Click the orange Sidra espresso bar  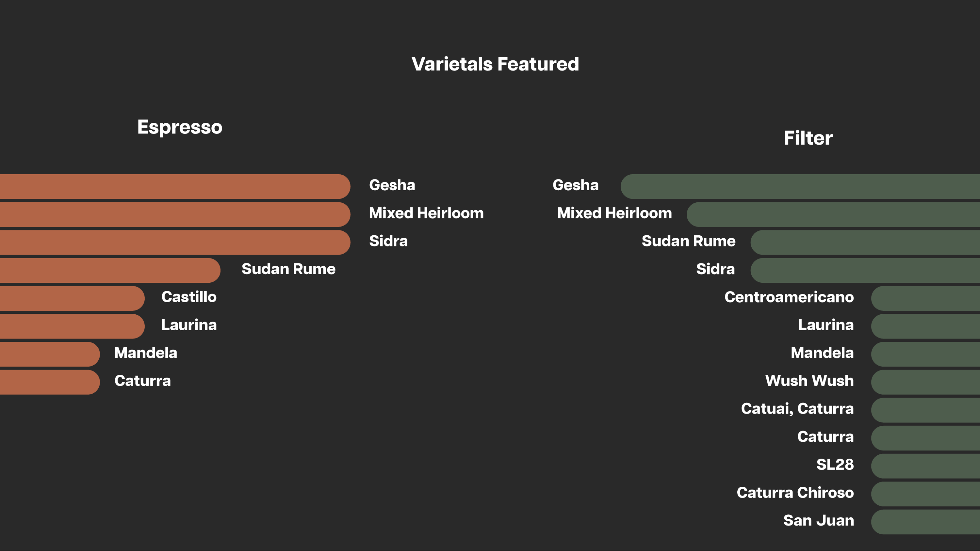pyautogui.click(x=175, y=242)
